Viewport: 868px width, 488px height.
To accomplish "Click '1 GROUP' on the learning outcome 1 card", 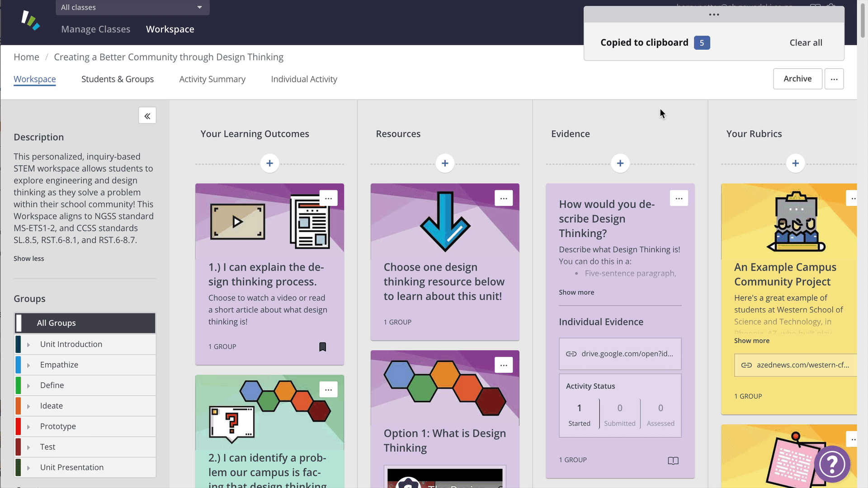I will 222,347.
